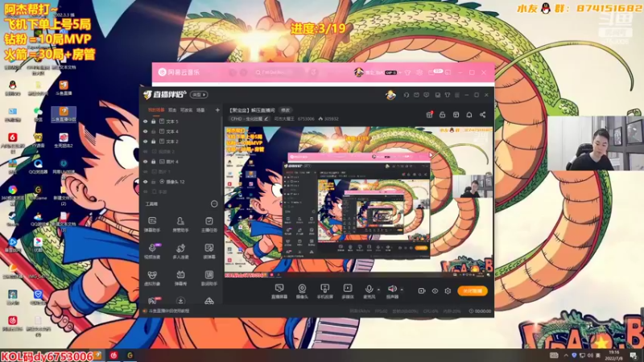The height and width of the screenshot is (362, 644).
Task: Open the 弹幕助手 tool in toolbox
Action: [x=152, y=224]
